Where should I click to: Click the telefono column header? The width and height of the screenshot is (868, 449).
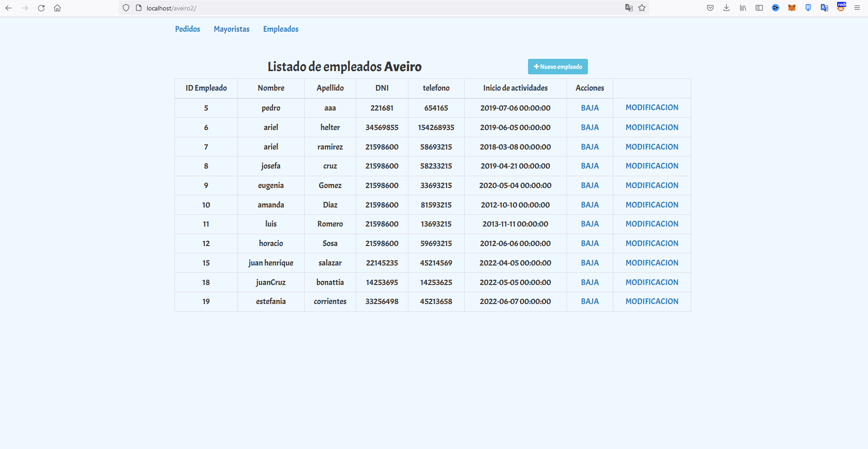(x=436, y=88)
